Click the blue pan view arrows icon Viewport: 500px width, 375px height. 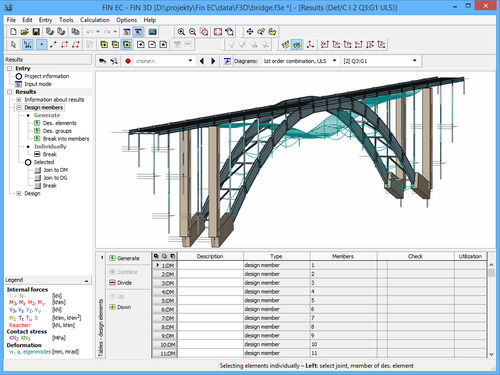click(250, 32)
